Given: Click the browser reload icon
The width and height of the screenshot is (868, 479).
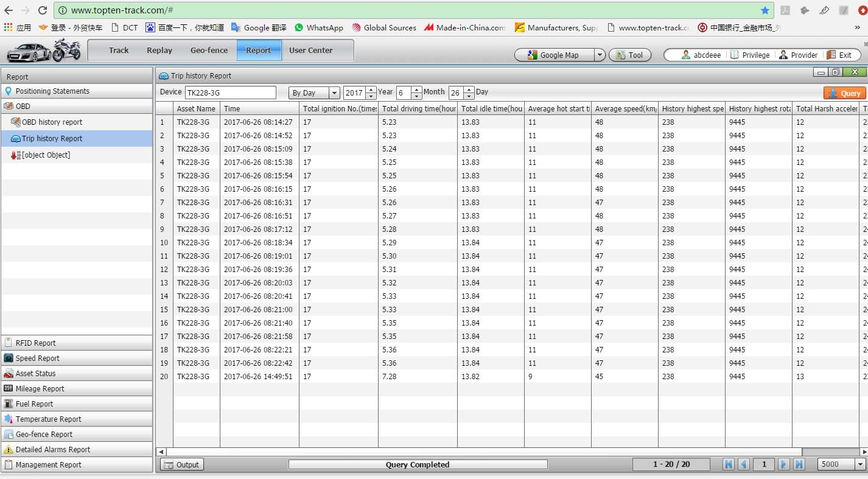Looking at the screenshot, I should [42, 10].
